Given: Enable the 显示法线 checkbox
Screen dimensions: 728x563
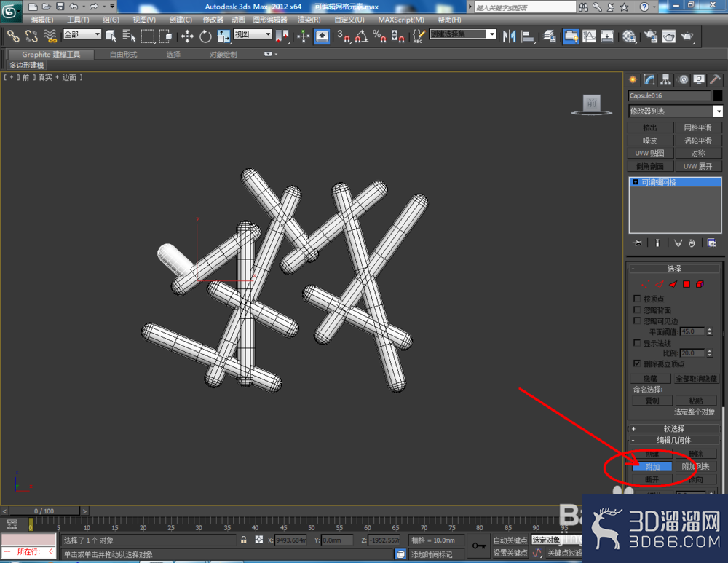Looking at the screenshot, I should [x=637, y=343].
